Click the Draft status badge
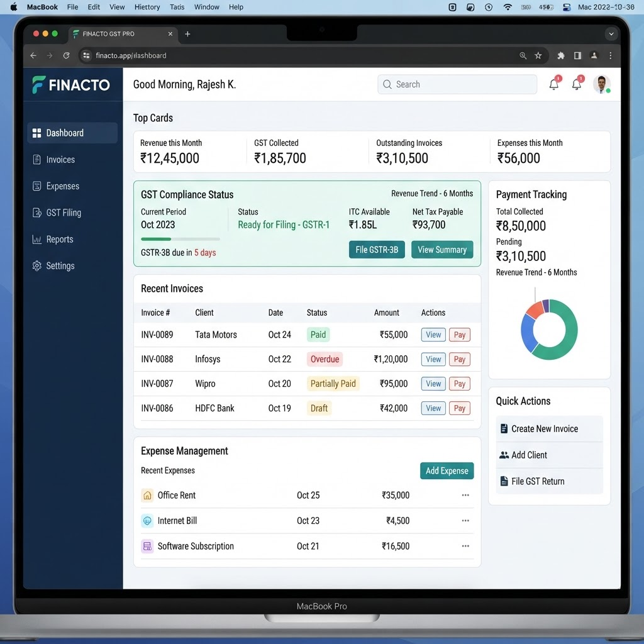The image size is (644, 644). [x=319, y=408]
